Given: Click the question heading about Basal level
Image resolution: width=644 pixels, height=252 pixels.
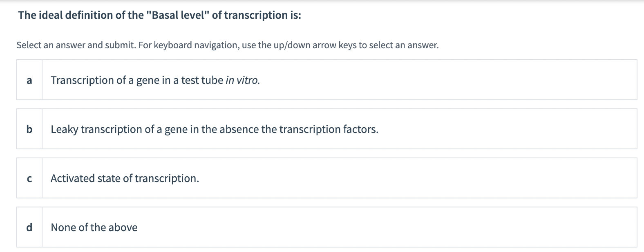Looking at the screenshot, I should pyautogui.click(x=159, y=16).
